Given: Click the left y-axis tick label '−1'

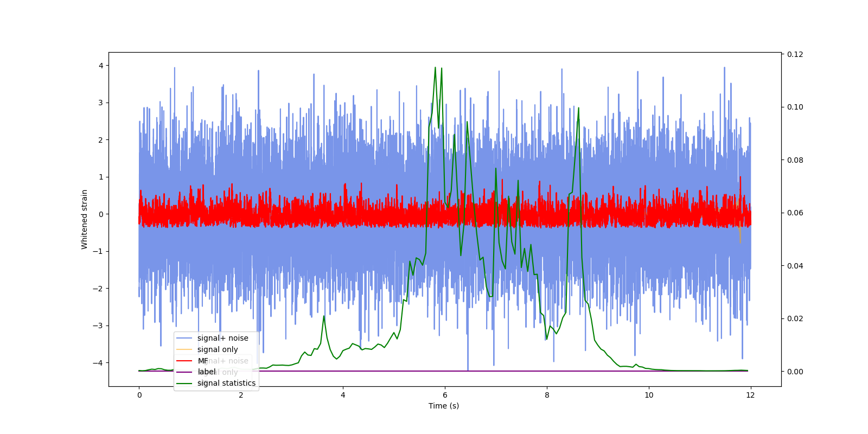Looking at the screenshot, I should 97,251.
